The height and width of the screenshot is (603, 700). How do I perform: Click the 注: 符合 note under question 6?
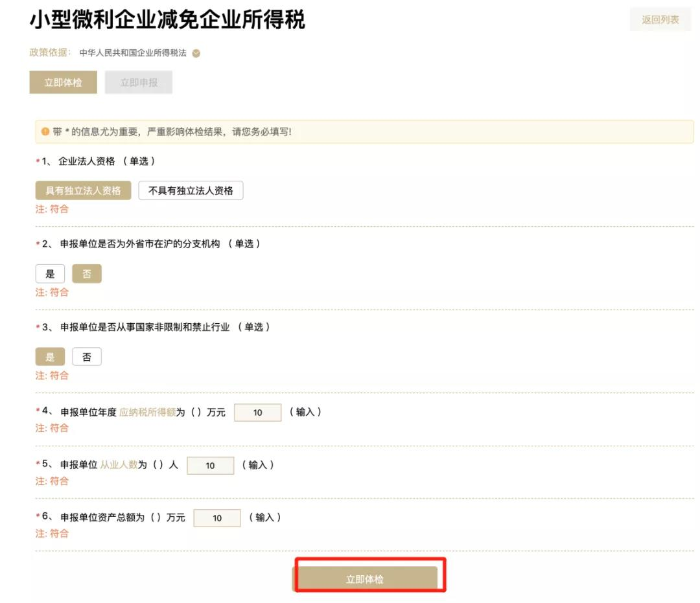(x=52, y=534)
